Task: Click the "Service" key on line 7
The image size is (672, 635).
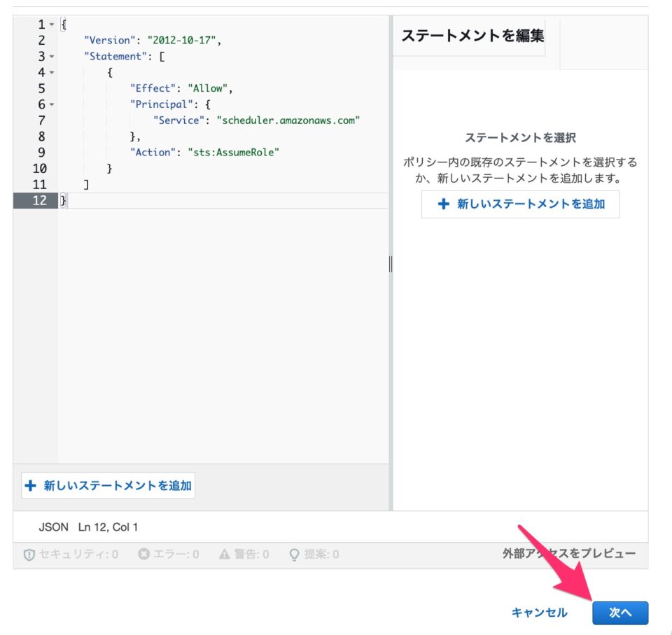Action: [x=178, y=120]
